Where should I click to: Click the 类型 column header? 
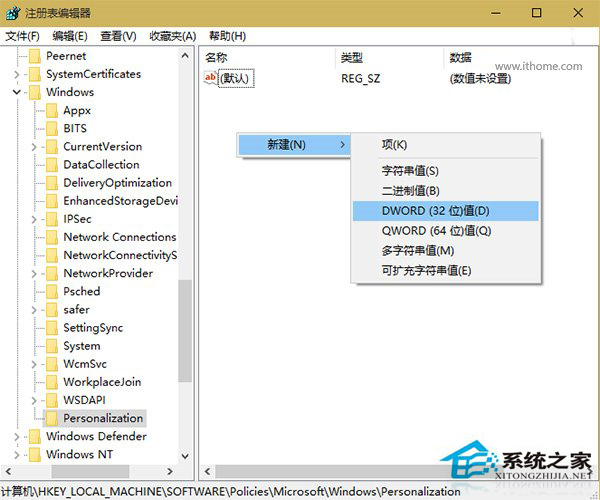[389, 58]
